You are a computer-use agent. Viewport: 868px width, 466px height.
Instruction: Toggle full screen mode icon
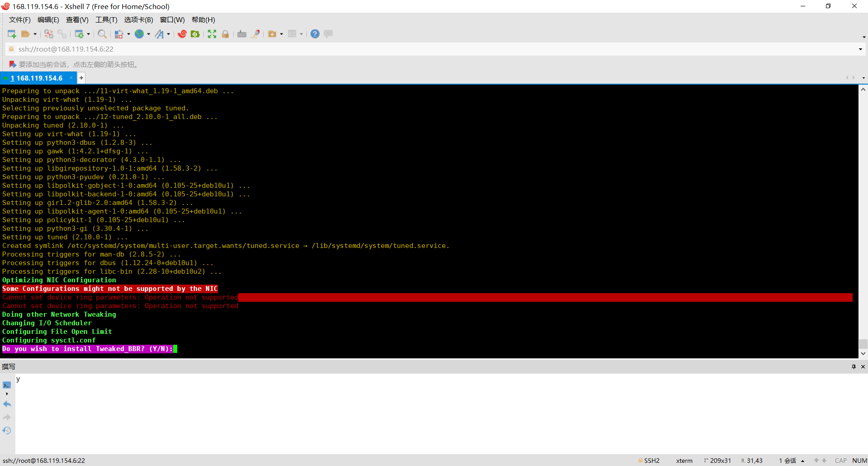[212, 34]
